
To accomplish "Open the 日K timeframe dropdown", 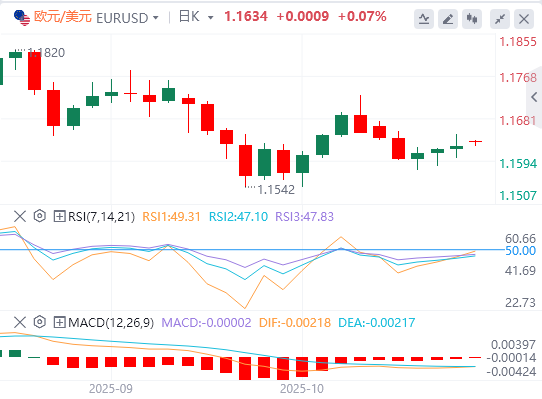I will click(x=211, y=17).
